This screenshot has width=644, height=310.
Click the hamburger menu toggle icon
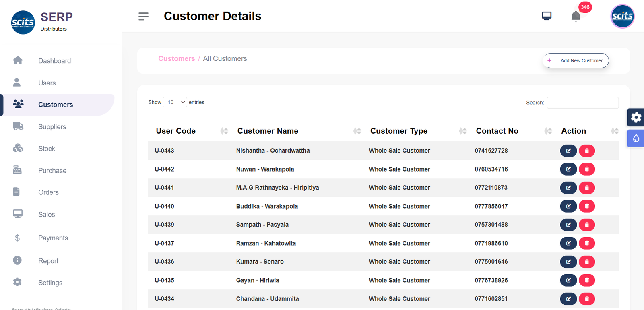click(x=143, y=16)
